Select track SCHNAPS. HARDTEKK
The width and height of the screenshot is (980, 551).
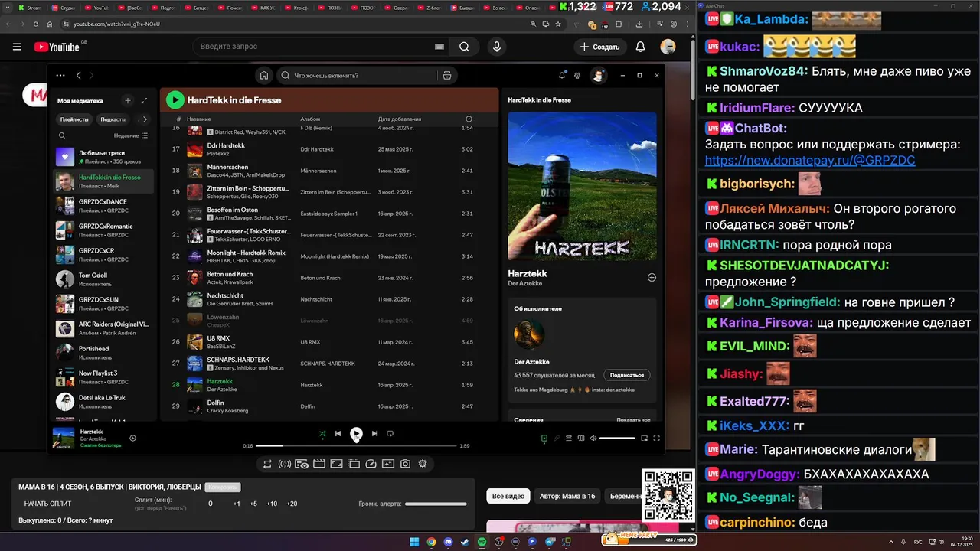point(329,363)
